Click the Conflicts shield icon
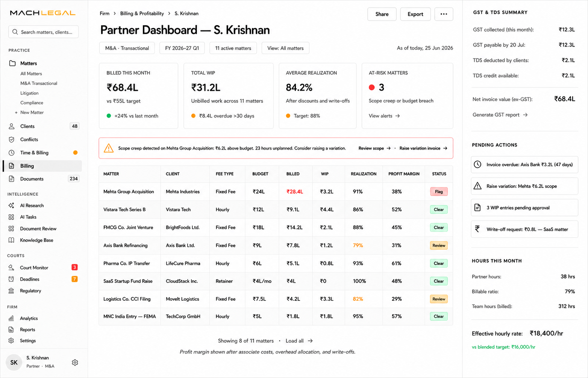This screenshot has width=588, height=378. 12,139
